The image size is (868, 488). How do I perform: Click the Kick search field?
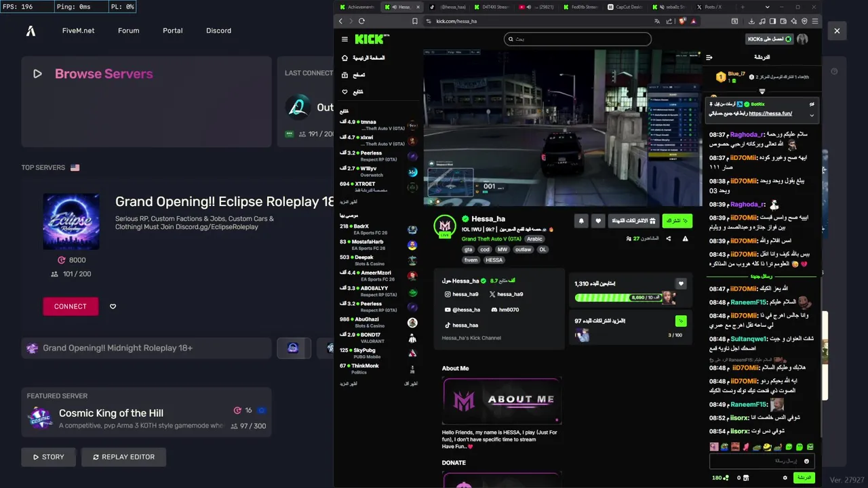(x=578, y=39)
